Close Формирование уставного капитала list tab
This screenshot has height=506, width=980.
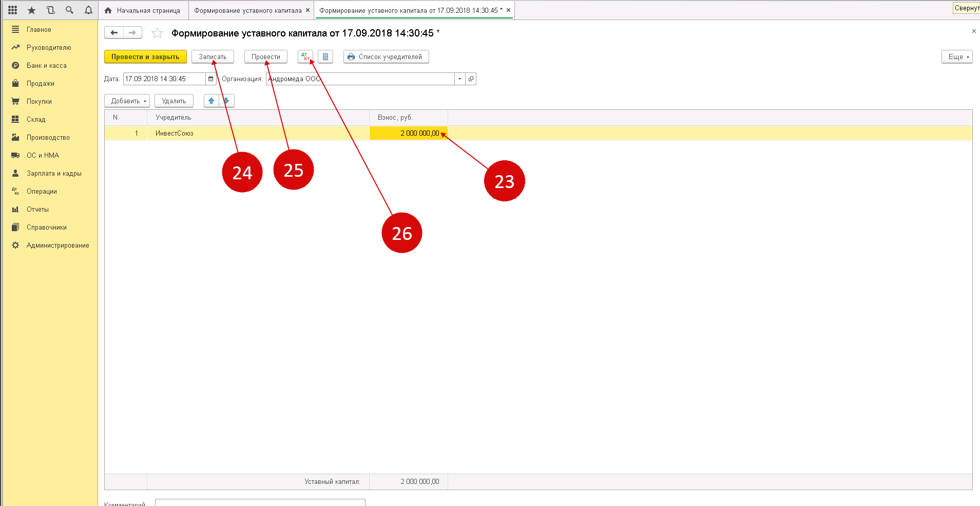[x=308, y=10]
